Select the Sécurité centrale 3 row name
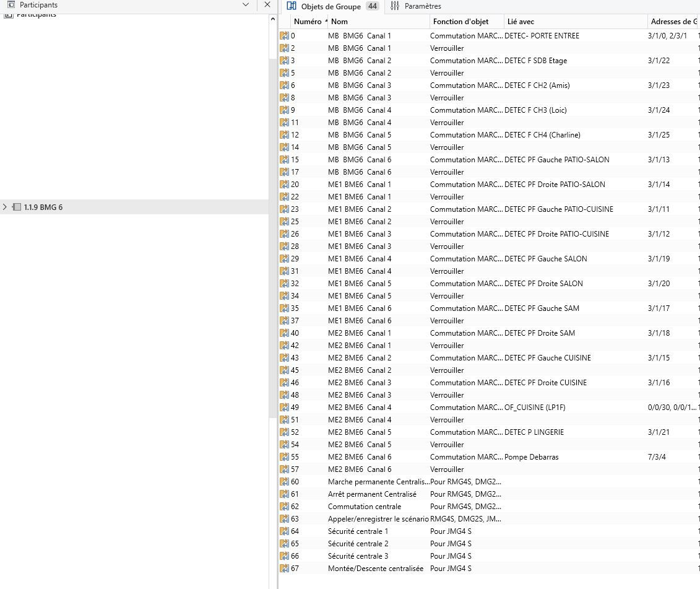700x589 pixels. (358, 556)
